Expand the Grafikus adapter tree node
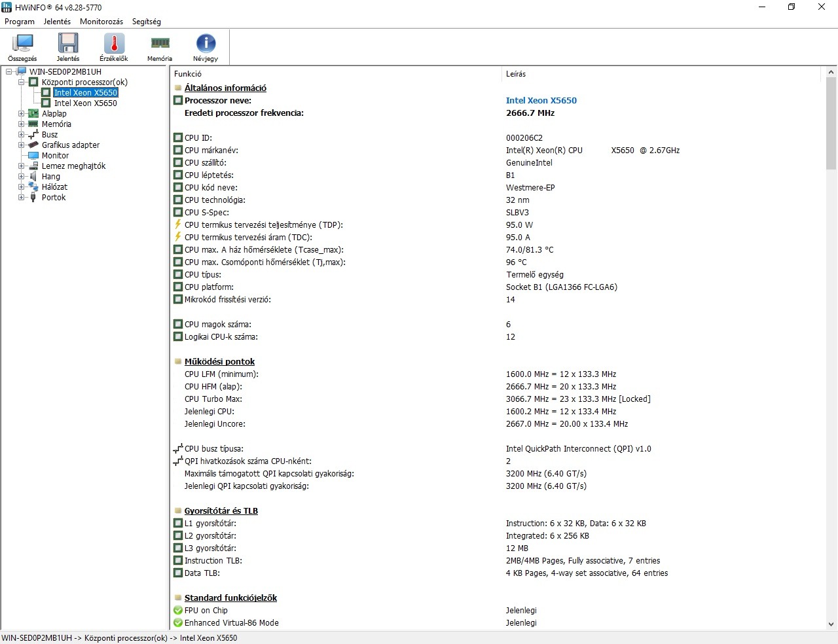The image size is (838, 644). [x=21, y=145]
